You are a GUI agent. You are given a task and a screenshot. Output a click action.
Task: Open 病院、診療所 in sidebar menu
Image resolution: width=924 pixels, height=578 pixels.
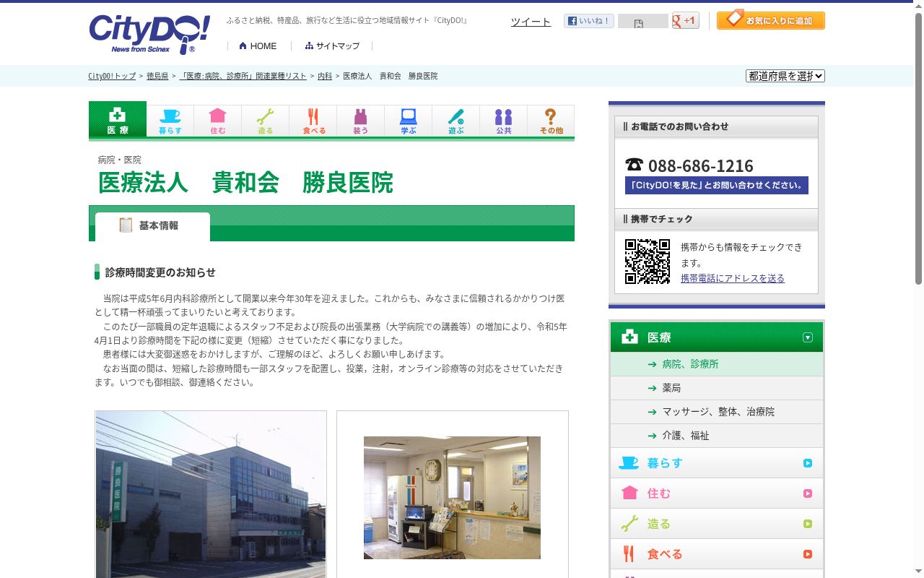[x=716, y=364]
